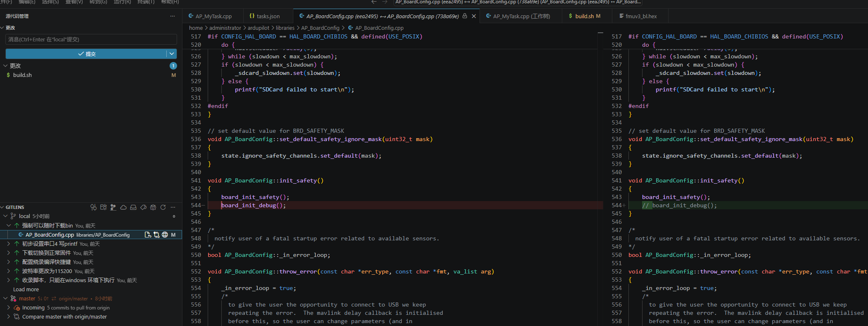Click breadcrumb segment administrator
The image size is (868, 326).
click(x=225, y=28)
